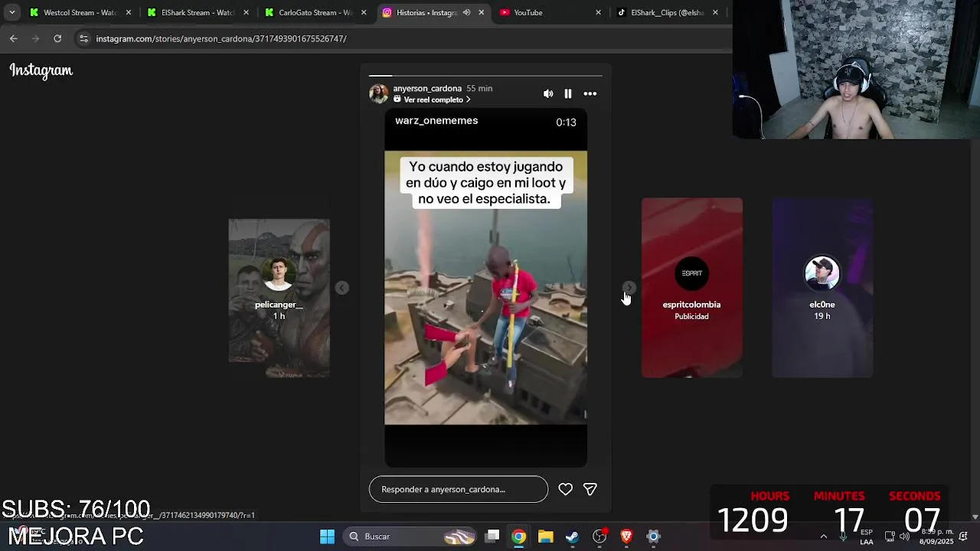Open the clock showing 8/09/2025

936,536
